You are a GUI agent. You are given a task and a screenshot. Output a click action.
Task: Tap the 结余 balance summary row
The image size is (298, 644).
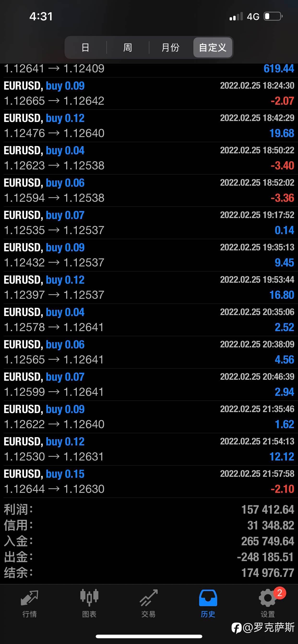click(149, 573)
